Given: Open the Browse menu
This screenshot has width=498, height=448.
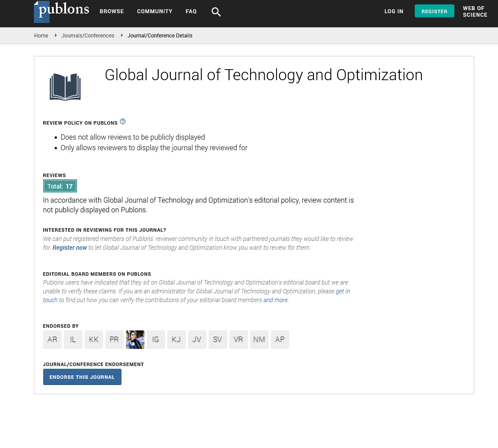Looking at the screenshot, I should click(x=112, y=11).
